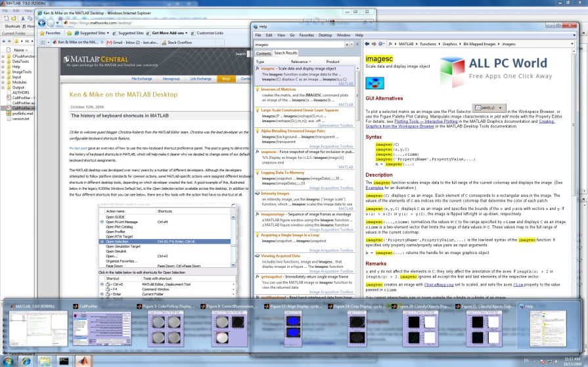The image size is (588, 367).
Task: Click Current Folder back arrow in MATLAB
Action: point(4,41)
